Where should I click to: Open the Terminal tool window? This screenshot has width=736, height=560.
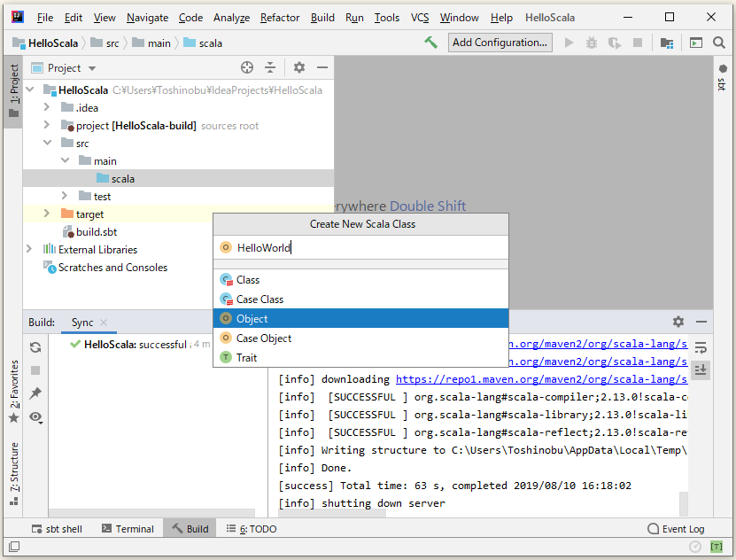point(128,529)
